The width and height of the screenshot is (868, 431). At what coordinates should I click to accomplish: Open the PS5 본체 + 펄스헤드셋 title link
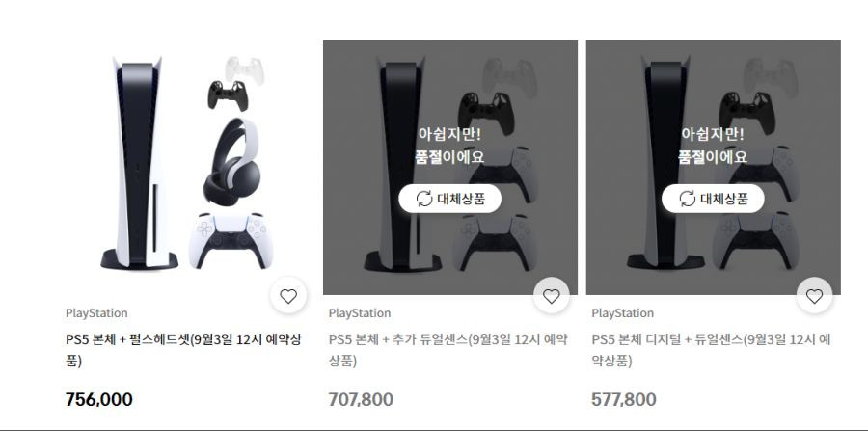click(183, 350)
